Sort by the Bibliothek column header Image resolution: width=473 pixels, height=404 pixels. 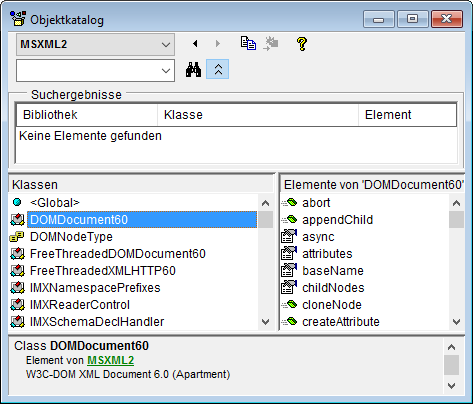pyautogui.click(x=87, y=115)
